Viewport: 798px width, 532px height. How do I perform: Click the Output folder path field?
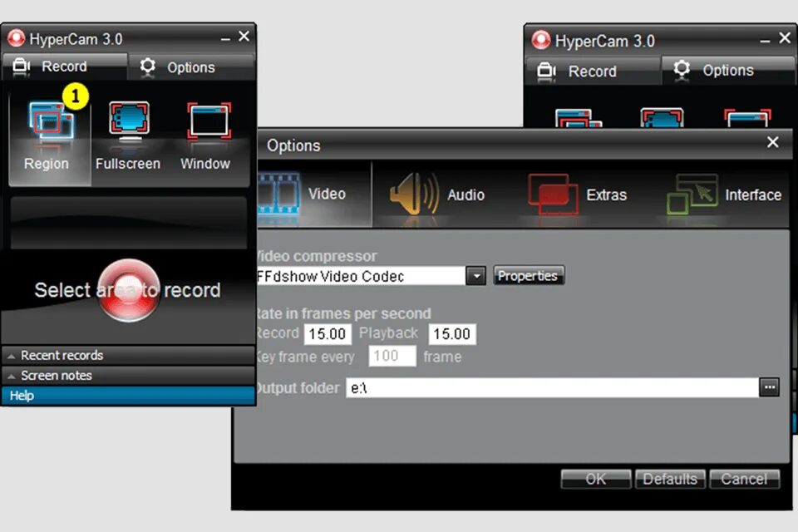552,388
